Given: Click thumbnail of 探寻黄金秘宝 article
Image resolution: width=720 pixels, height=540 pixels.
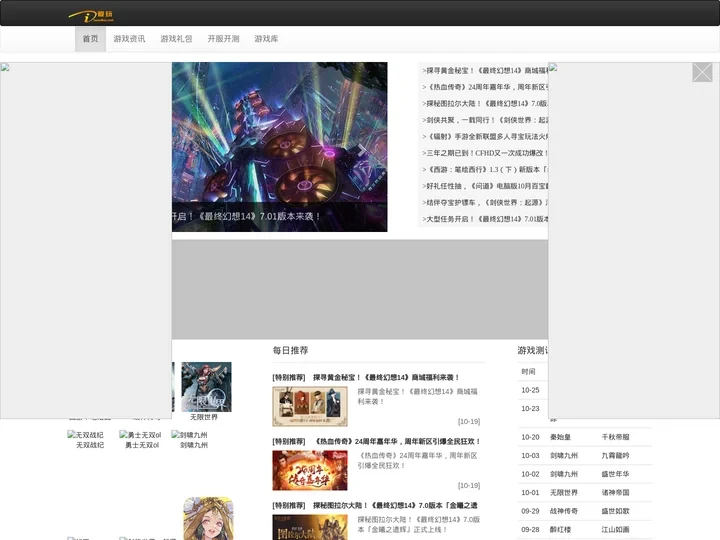Looking at the screenshot, I should point(310,406).
